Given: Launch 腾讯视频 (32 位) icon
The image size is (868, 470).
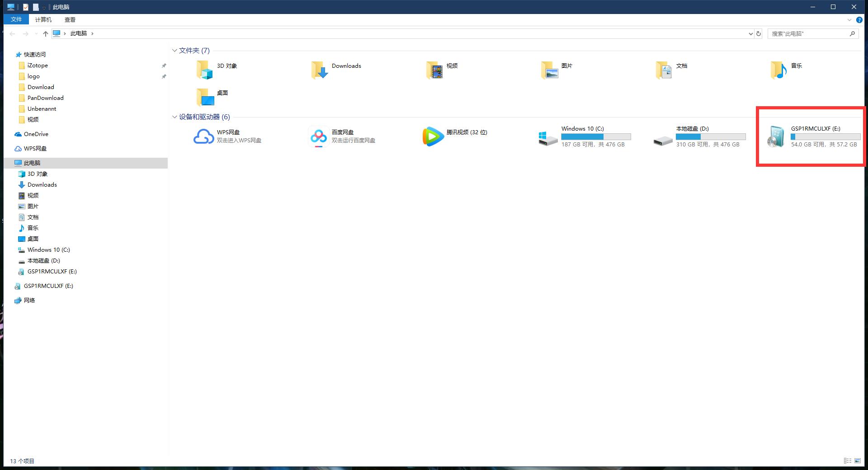Looking at the screenshot, I should [433, 136].
